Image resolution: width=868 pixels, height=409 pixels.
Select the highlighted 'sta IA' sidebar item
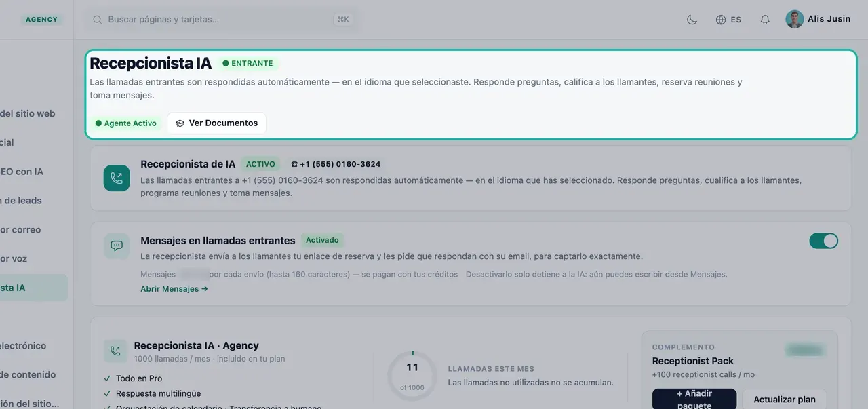[34, 288]
